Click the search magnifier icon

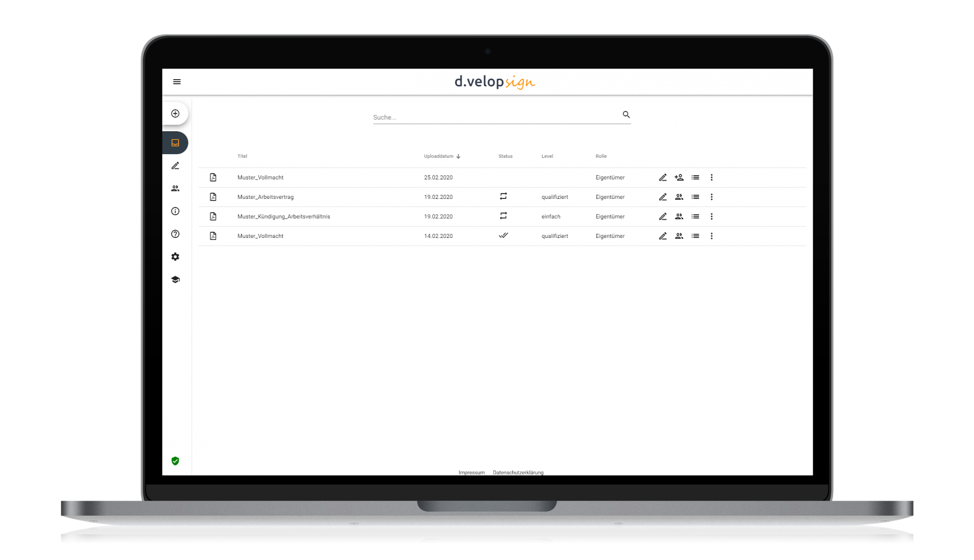point(626,115)
